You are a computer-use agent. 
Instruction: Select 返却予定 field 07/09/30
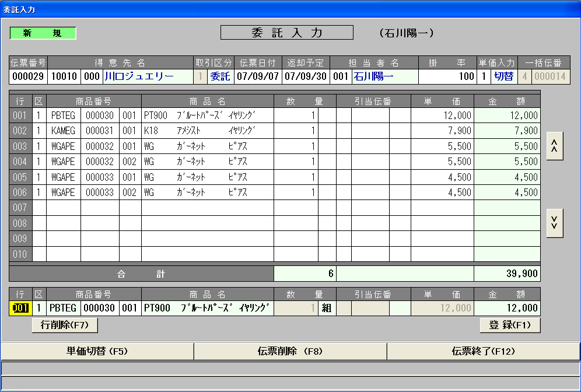coord(306,76)
